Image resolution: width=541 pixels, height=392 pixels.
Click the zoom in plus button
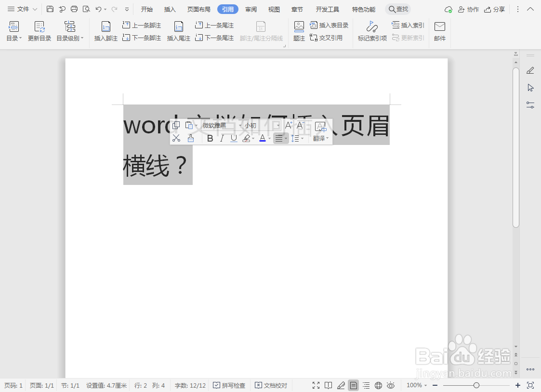517,385
